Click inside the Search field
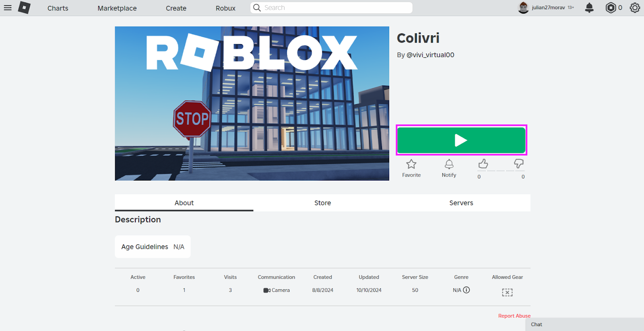Viewport: 644px width, 331px height. tap(331, 8)
